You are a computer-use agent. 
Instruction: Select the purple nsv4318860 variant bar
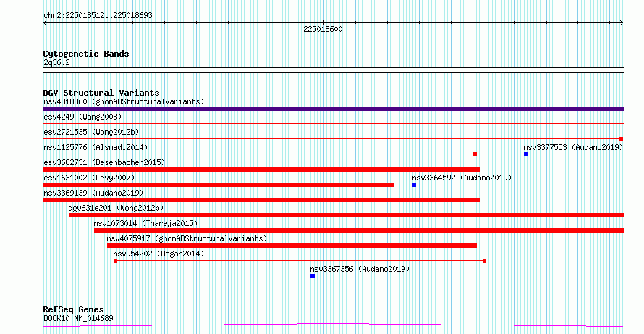pyautogui.click(x=333, y=109)
